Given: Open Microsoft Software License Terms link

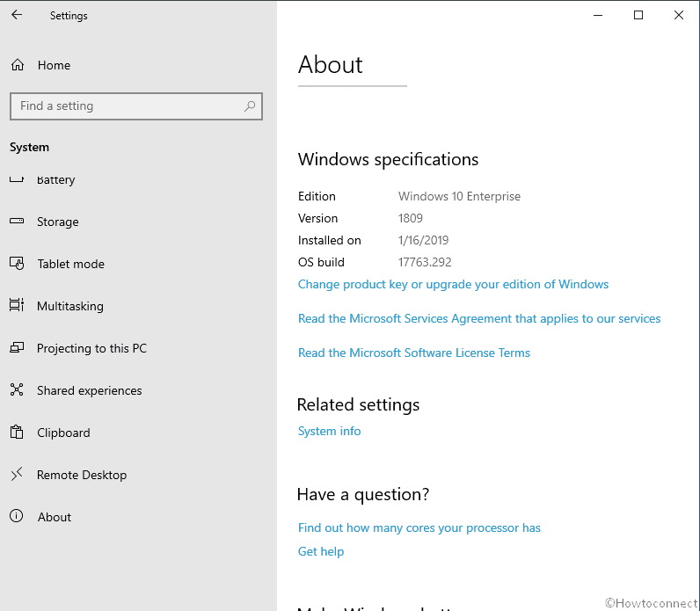Looking at the screenshot, I should coord(414,353).
